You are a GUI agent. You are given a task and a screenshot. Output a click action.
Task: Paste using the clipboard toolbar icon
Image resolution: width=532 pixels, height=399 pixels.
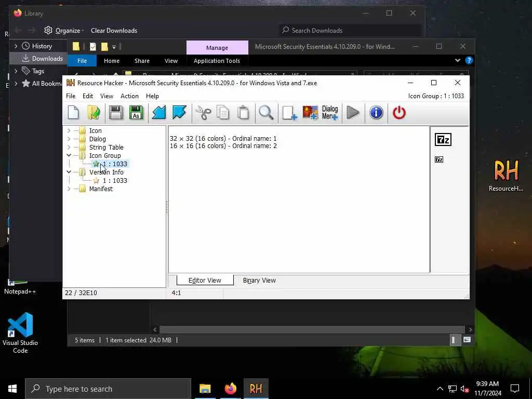pos(243,113)
